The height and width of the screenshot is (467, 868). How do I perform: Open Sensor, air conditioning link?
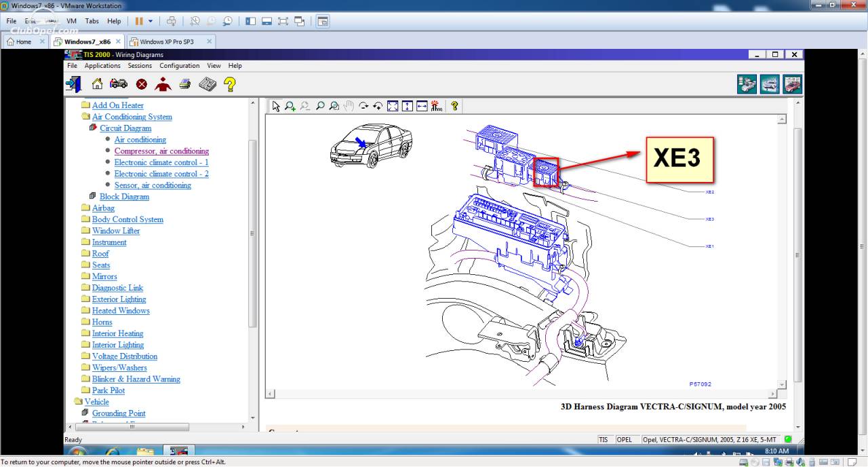click(153, 185)
